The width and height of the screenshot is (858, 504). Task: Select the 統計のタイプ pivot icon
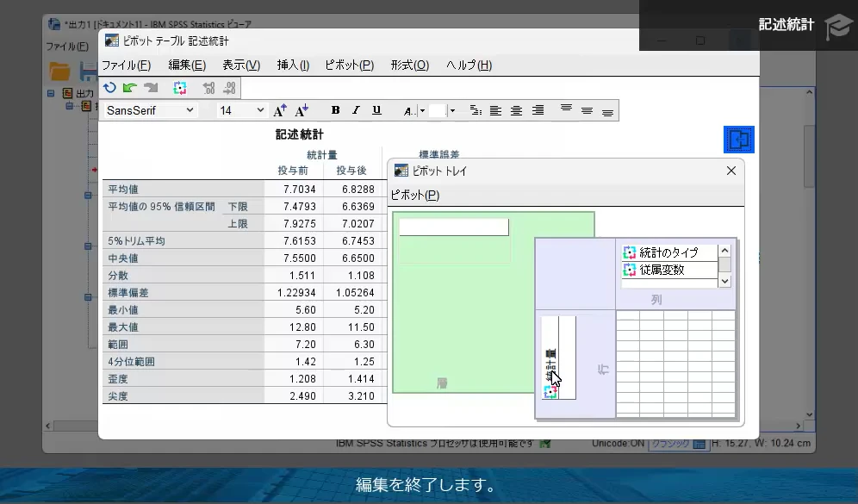(631, 252)
